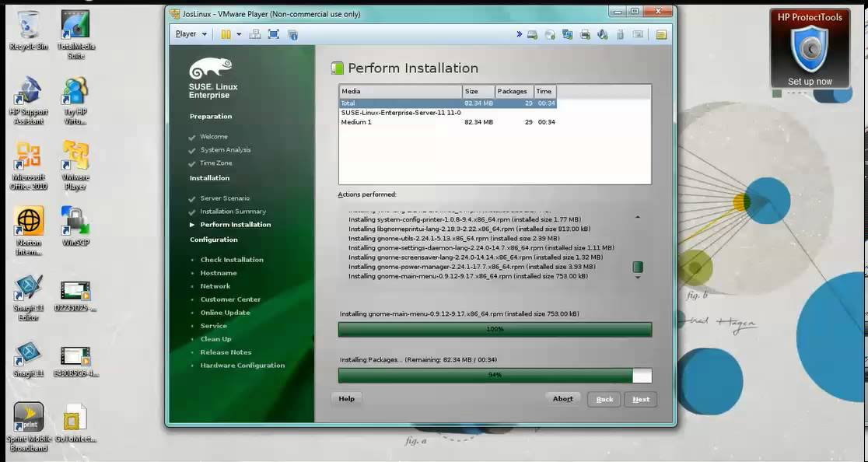Pause the virtual machine using the pause icon
The height and width of the screenshot is (462, 868).
(x=226, y=34)
